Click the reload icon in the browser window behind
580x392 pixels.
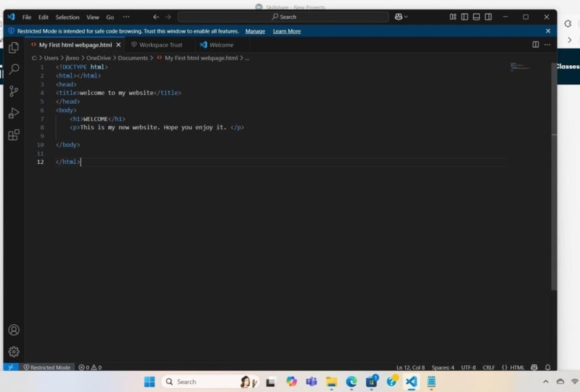(568, 24)
